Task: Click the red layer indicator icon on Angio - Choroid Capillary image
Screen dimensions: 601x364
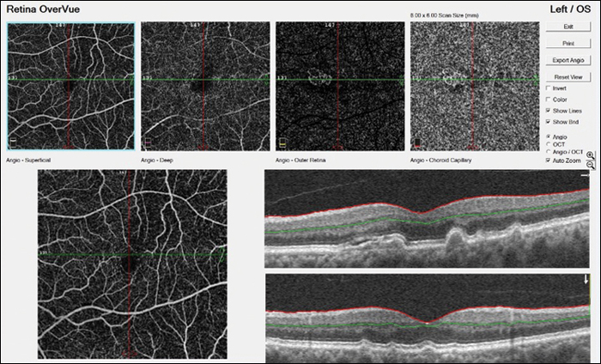Action: click(x=417, y=143)
